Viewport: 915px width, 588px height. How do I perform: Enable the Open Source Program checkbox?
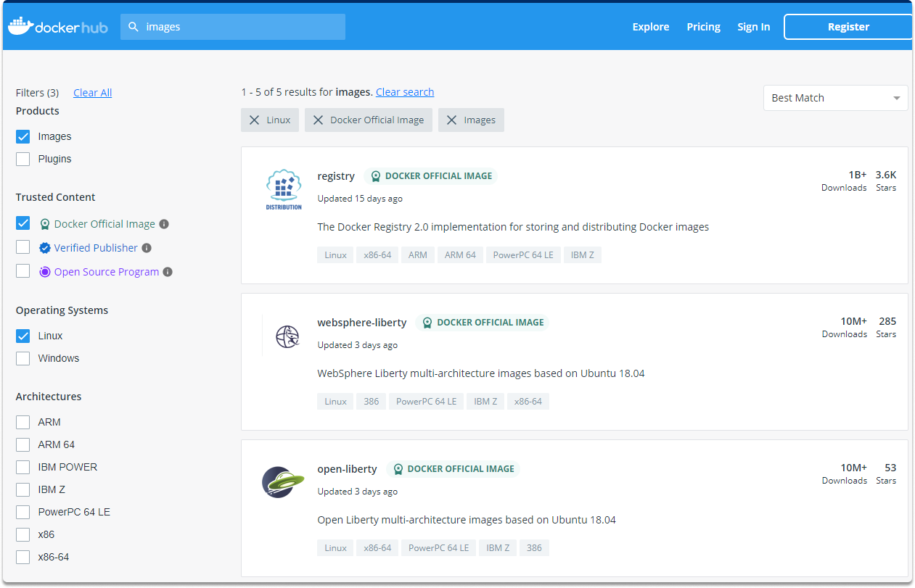(23, 271)
